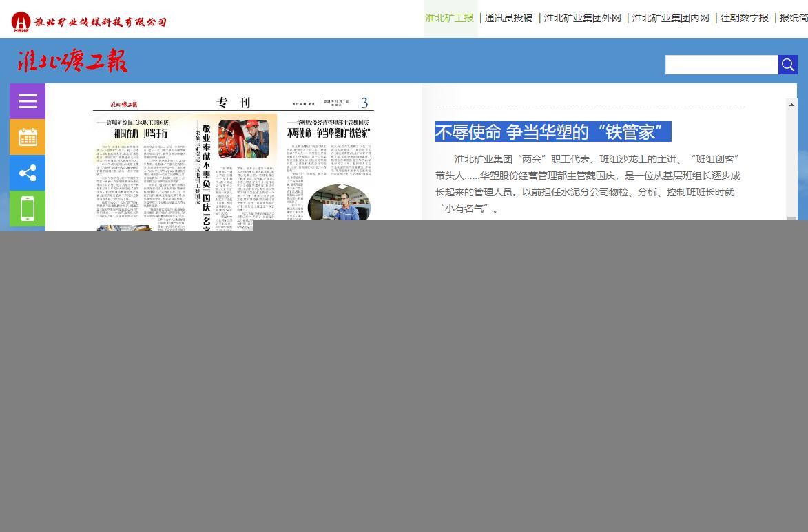
Task: Click 淮北矿业传媒科技有限公司 company name
Action: [101, 21]
